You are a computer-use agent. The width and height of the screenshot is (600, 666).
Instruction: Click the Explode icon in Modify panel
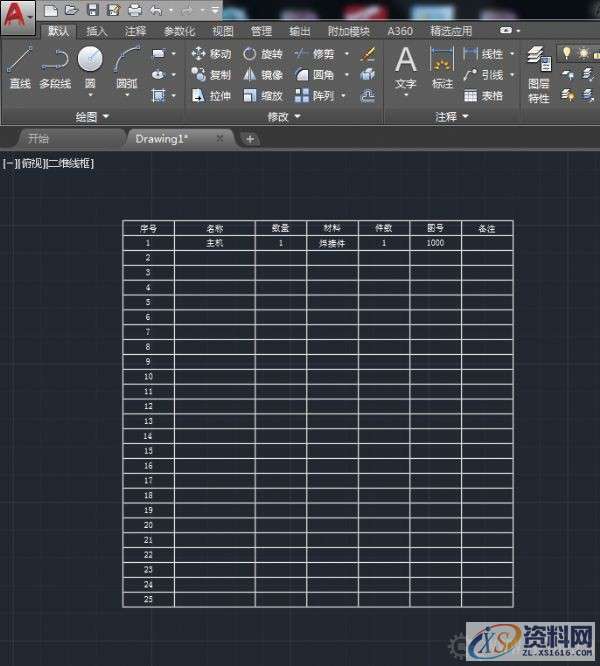367,75
